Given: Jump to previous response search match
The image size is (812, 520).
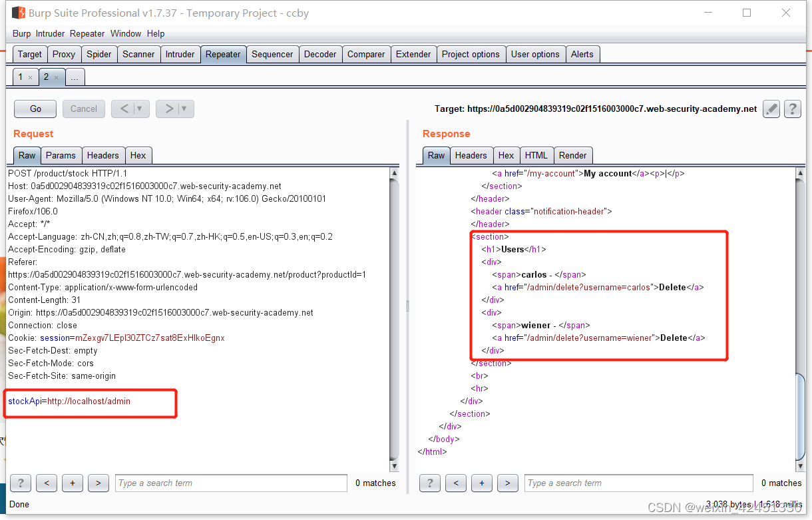Looking at the screenshot, I should pyautogui.click(x=456, y=483).
